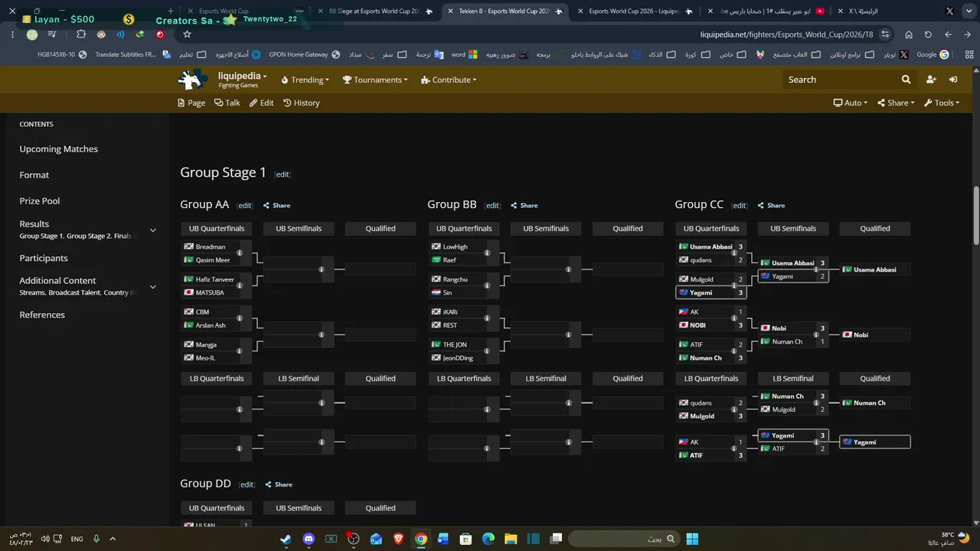Switch to the Edit tab

[261, 103]
